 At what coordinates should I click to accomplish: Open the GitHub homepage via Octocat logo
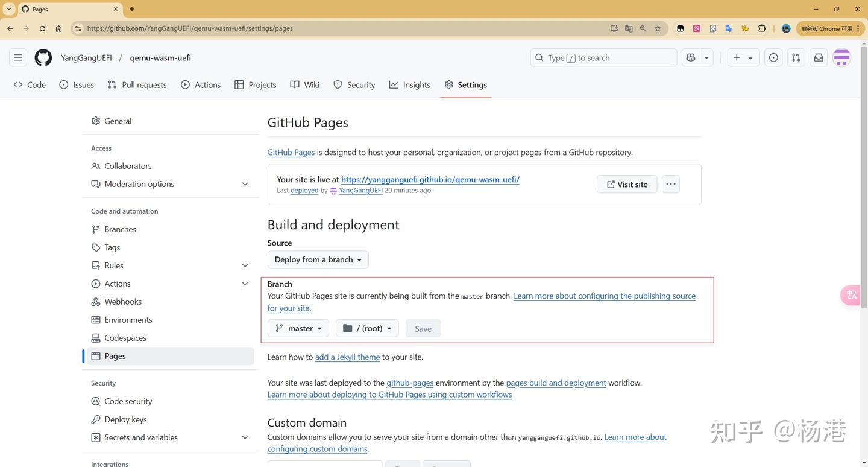[43, 58]
